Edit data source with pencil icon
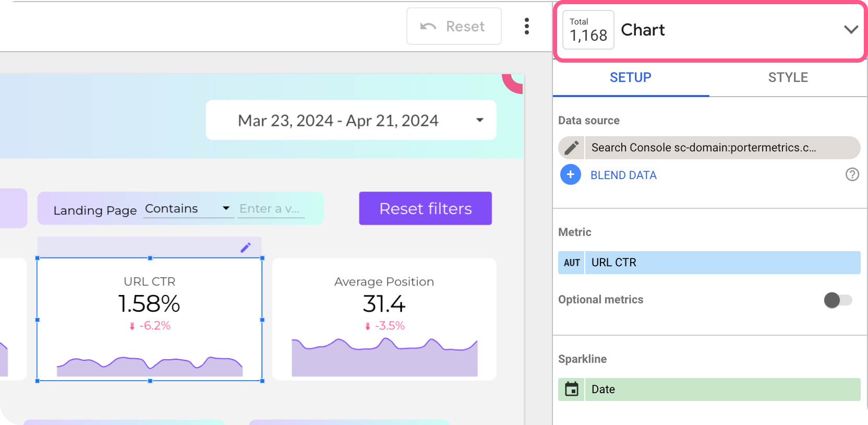Screen dimensions: 868x425 572,148
